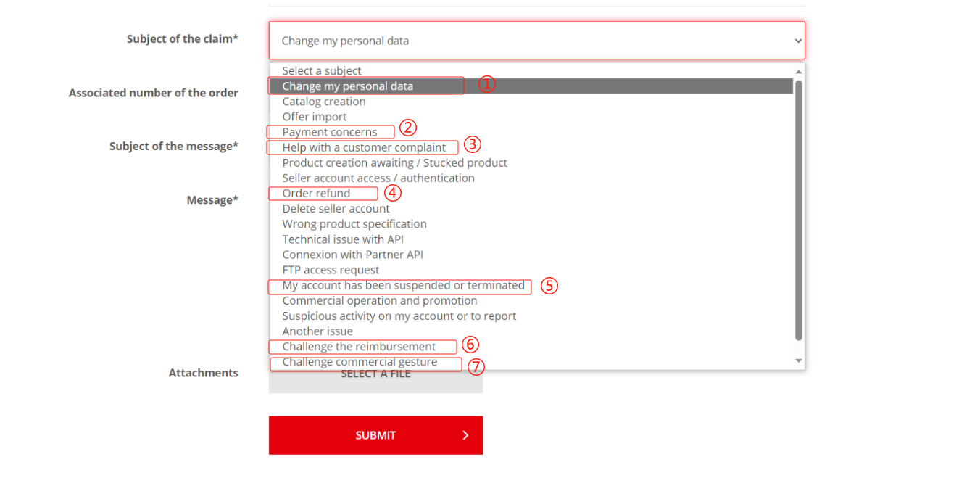Click the arrow icon on the Submit button
The image size is (980, 478).
coord(465,435)
